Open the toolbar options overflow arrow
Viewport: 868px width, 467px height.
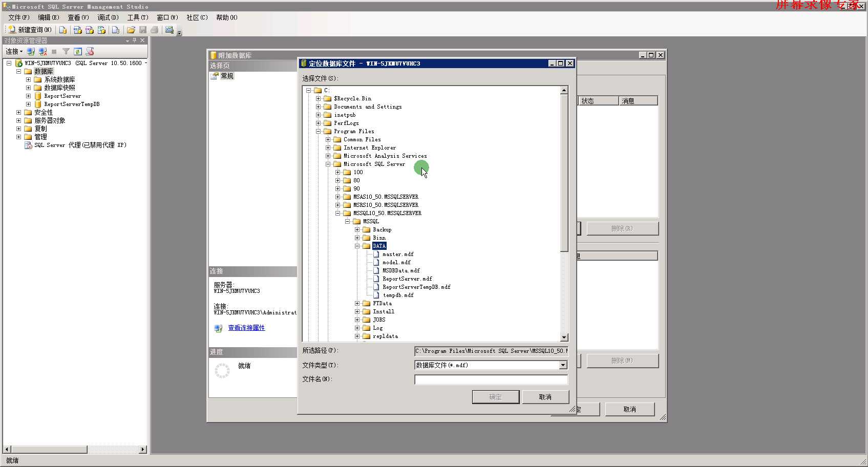tap(180, 32)
